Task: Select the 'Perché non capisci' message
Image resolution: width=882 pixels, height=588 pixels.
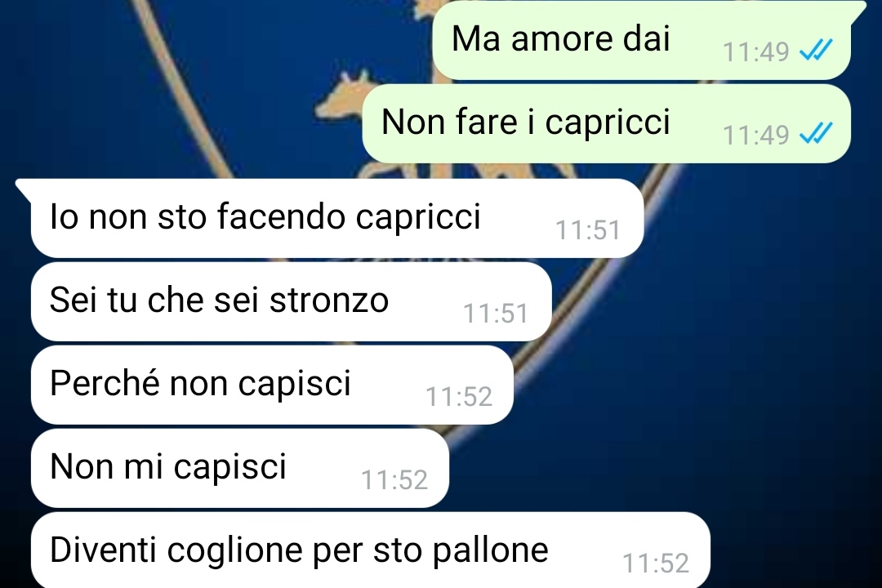Action: [272, 385]
